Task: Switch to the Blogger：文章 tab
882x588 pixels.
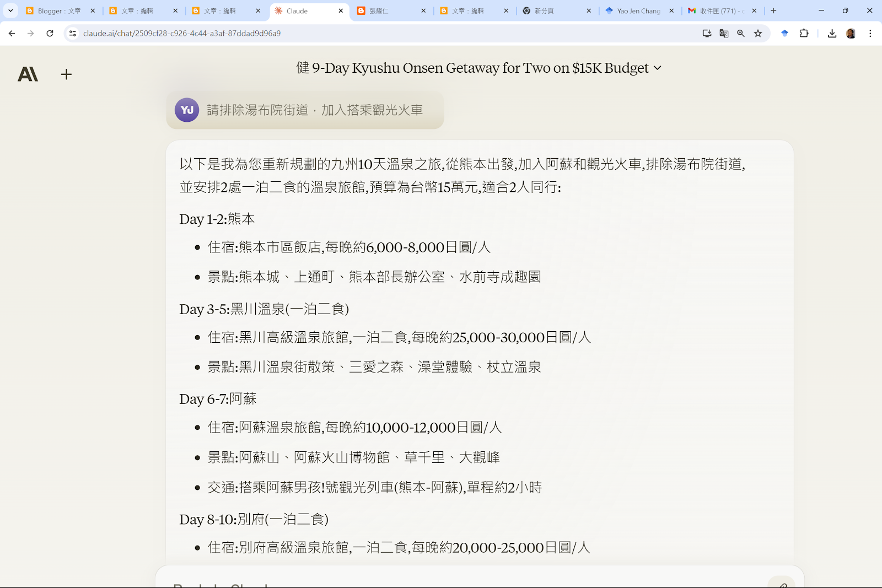Action: point(61,10)
